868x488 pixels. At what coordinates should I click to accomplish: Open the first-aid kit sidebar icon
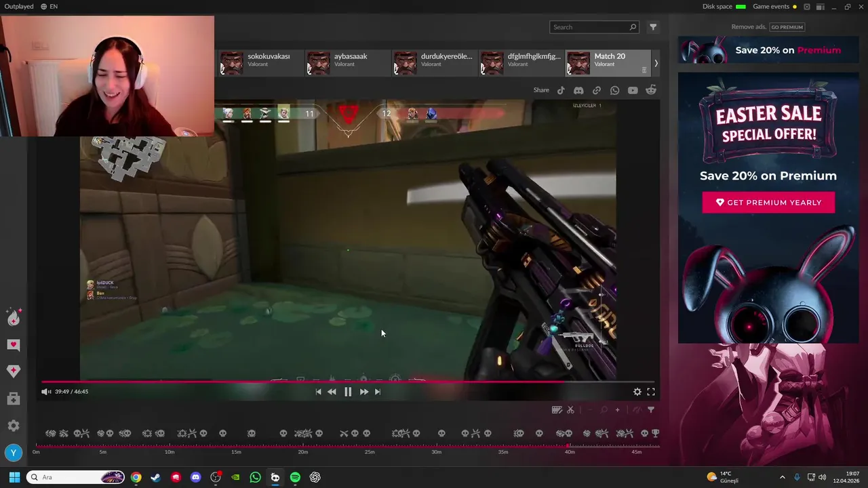14,399
